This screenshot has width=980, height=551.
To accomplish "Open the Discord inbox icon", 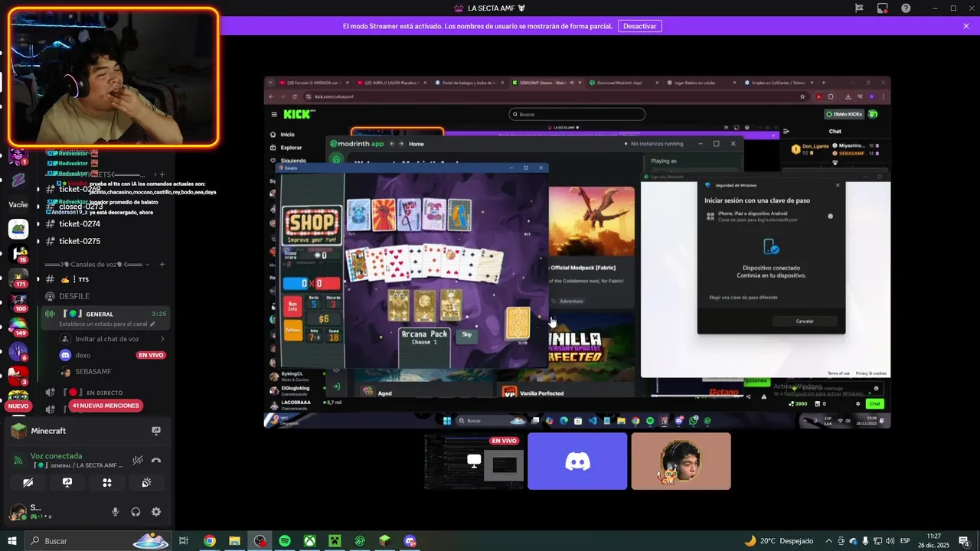I will click(883, 8).
